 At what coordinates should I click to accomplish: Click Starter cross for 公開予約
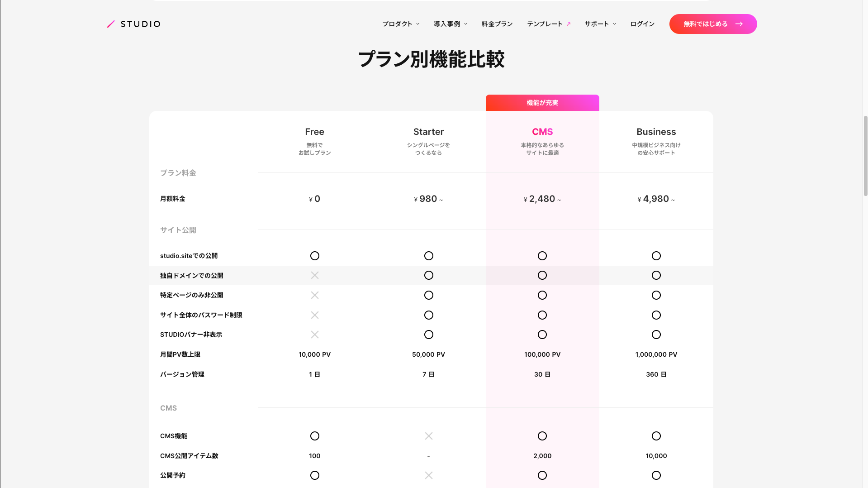429,475
